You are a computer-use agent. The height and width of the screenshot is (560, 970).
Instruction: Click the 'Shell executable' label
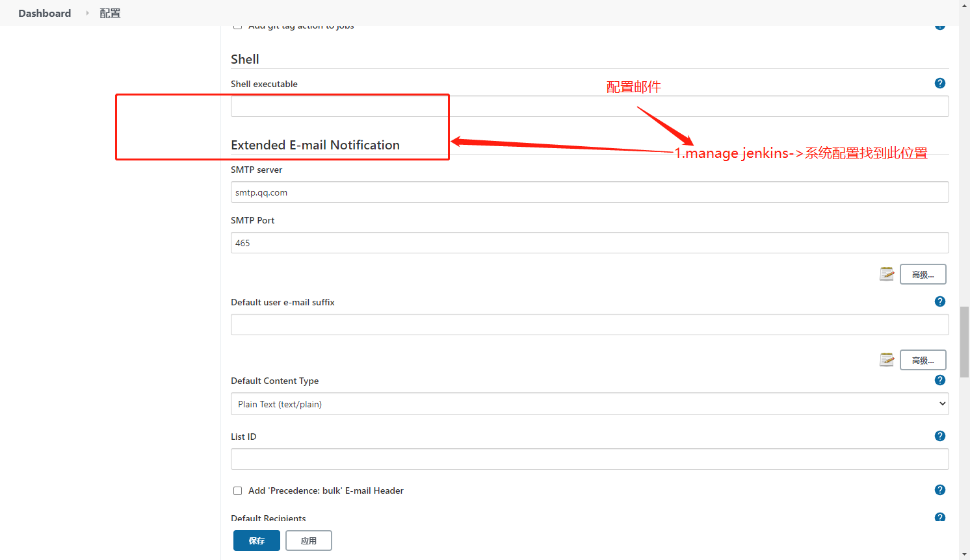tap(265, 84)
